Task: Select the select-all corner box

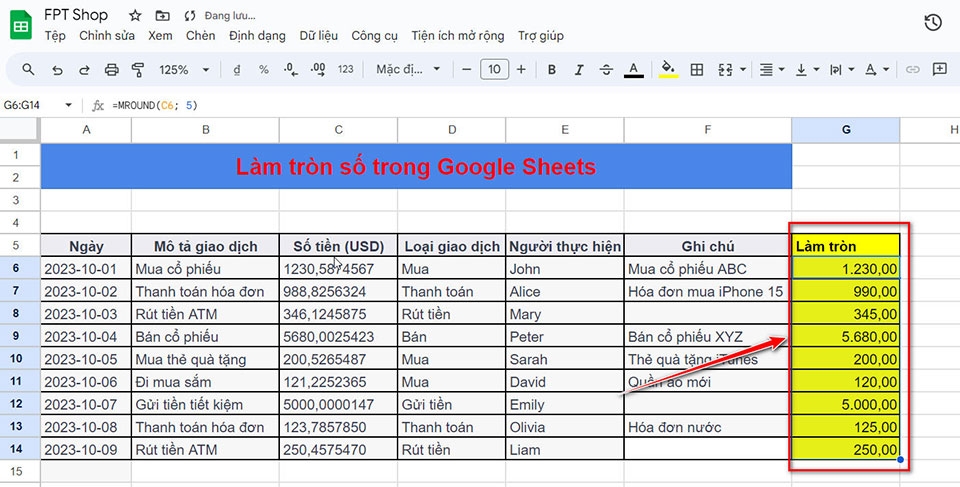Action: coord(20,130)
